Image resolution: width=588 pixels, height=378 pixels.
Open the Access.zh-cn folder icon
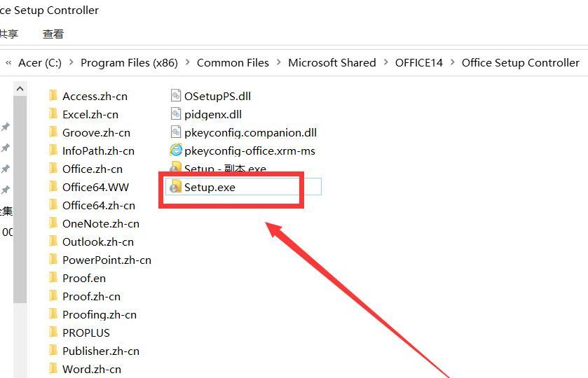pos(53,95)
